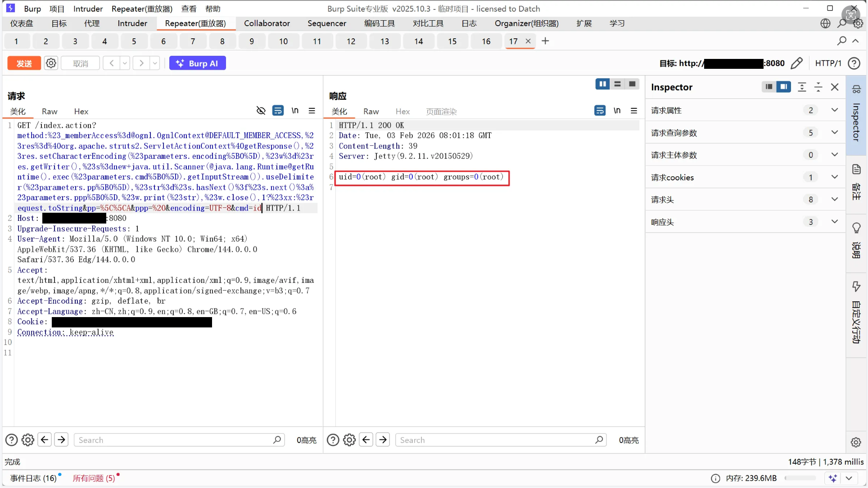This screenshot has height=488, width=868.
Task: Open the HTTP/1 protocol selector
Action: tap(828, 63)
